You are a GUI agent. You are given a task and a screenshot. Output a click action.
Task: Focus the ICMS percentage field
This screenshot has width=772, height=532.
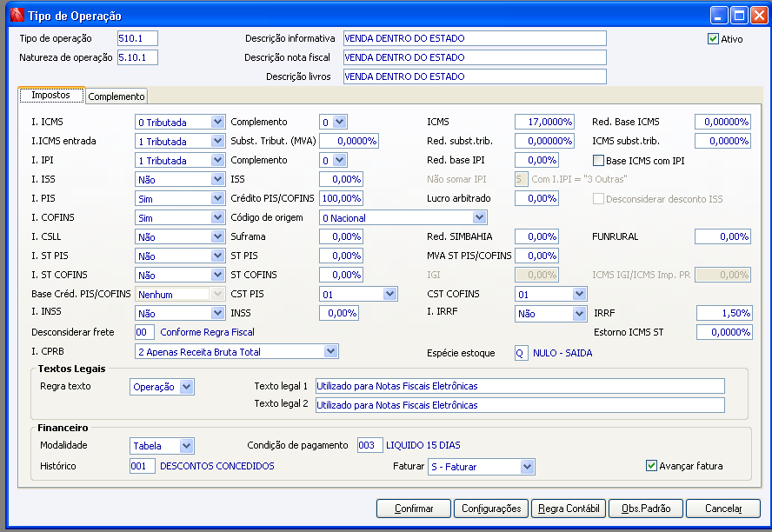[545, 122]
